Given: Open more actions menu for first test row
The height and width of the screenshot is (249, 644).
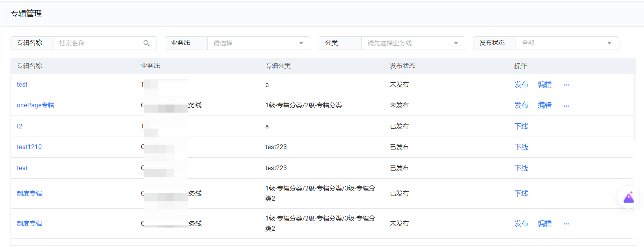Looking at the screenshot, I should point(566,85).
